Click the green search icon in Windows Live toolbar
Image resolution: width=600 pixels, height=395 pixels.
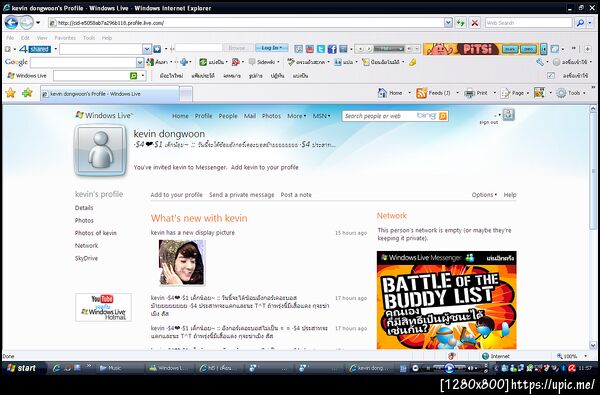(x=133, y=76)
